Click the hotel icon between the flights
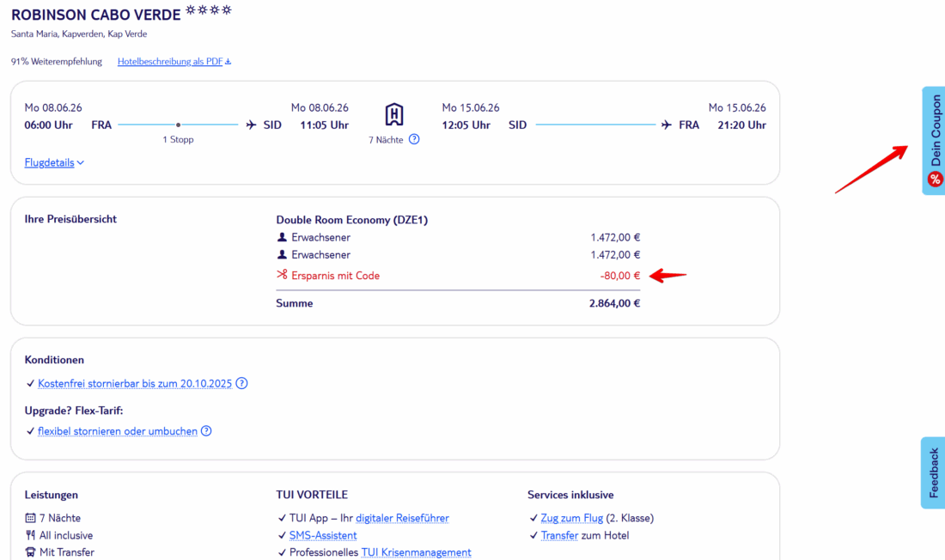The height and width of the screenshot is (560, 945). point(394,114)
